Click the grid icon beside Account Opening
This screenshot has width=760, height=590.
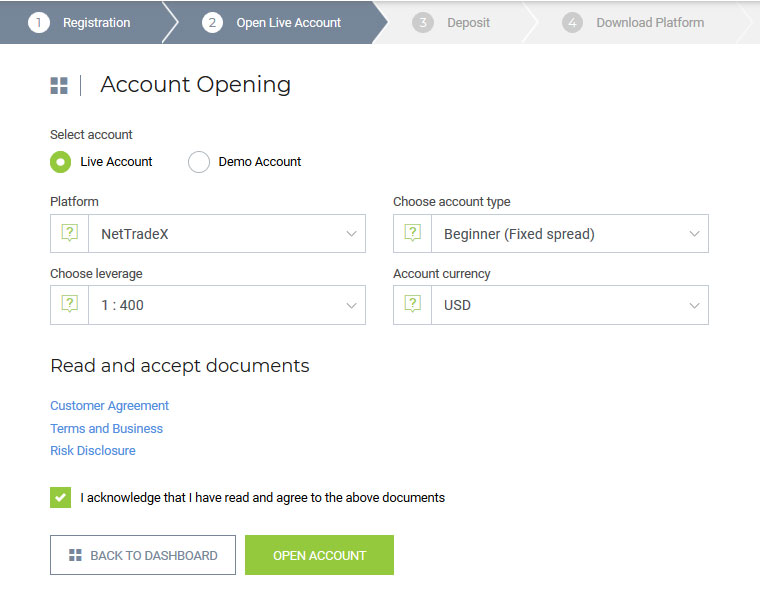[59, 86]
